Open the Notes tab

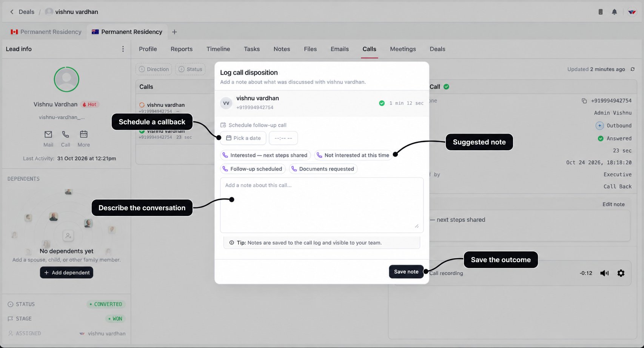pos(282,49)
